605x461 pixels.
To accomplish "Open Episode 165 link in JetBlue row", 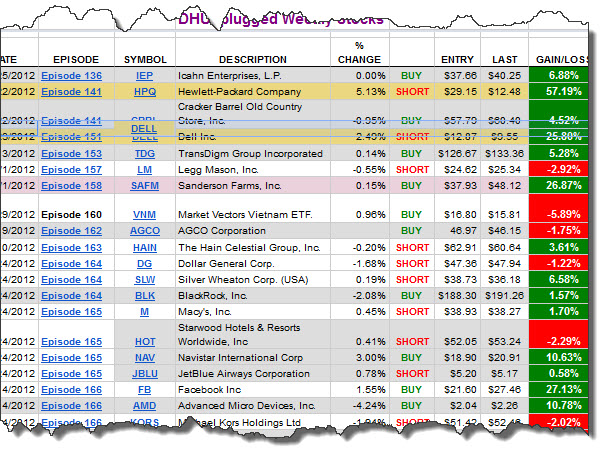I will (71, 374).
